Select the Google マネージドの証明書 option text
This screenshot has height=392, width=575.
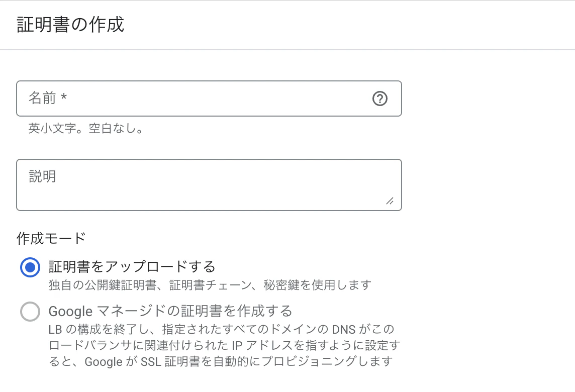coord(166,312)
